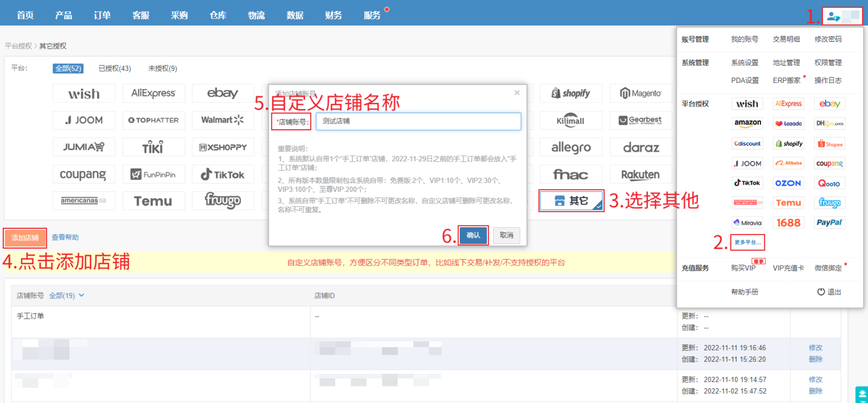The image size is (868, 403).
Task: Select the Wish platform logo tile
Action: (84, 94)
